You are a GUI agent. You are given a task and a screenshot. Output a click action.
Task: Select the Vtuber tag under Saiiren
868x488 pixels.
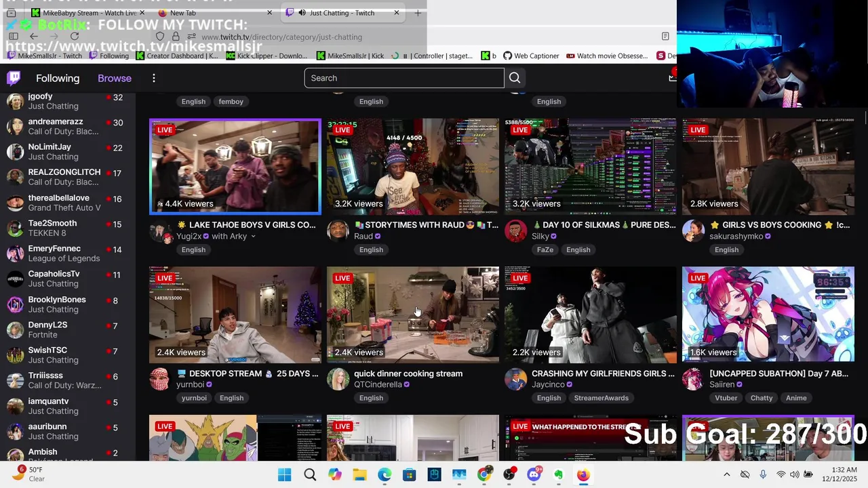pyautogui.click(x=726, y=399)
